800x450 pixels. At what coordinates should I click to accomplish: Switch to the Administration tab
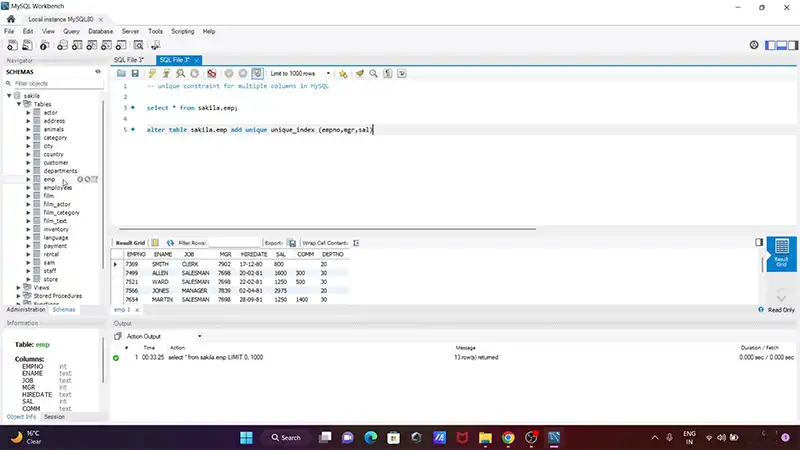pos(26,310)
